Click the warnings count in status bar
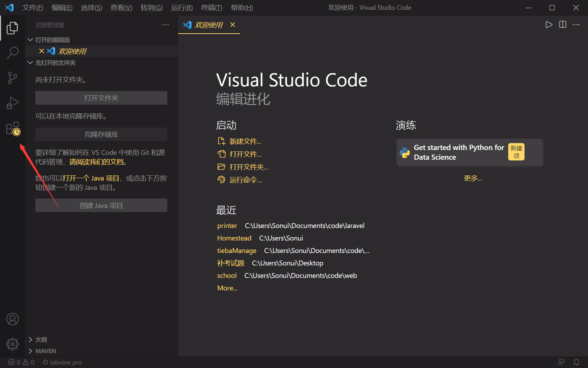Screen dimensions: 588x368 point(28,362)
